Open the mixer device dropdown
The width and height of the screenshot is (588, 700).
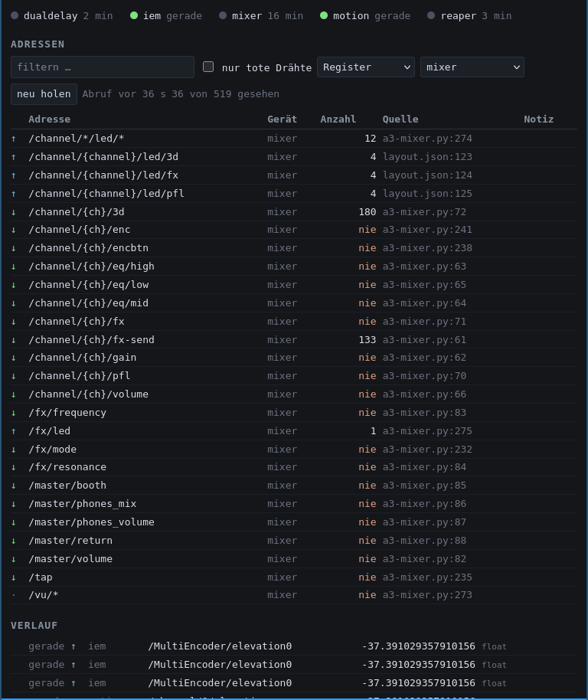click(x=472, y=67)
